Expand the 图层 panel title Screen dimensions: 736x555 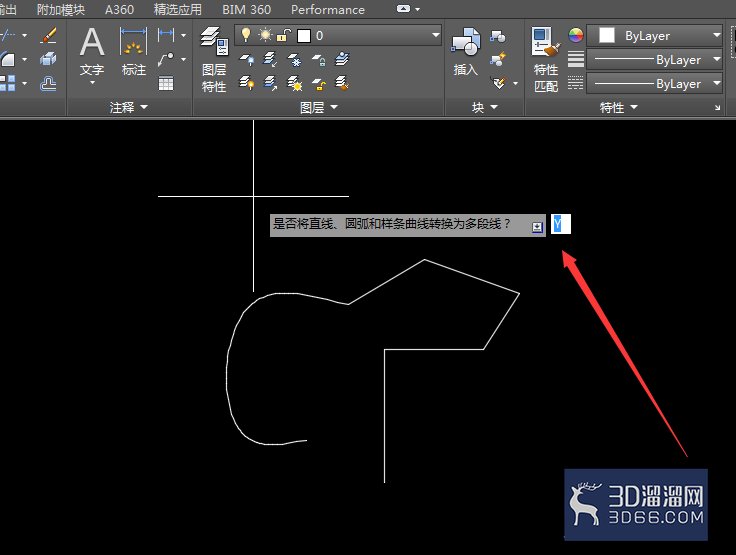coord(319,108)
